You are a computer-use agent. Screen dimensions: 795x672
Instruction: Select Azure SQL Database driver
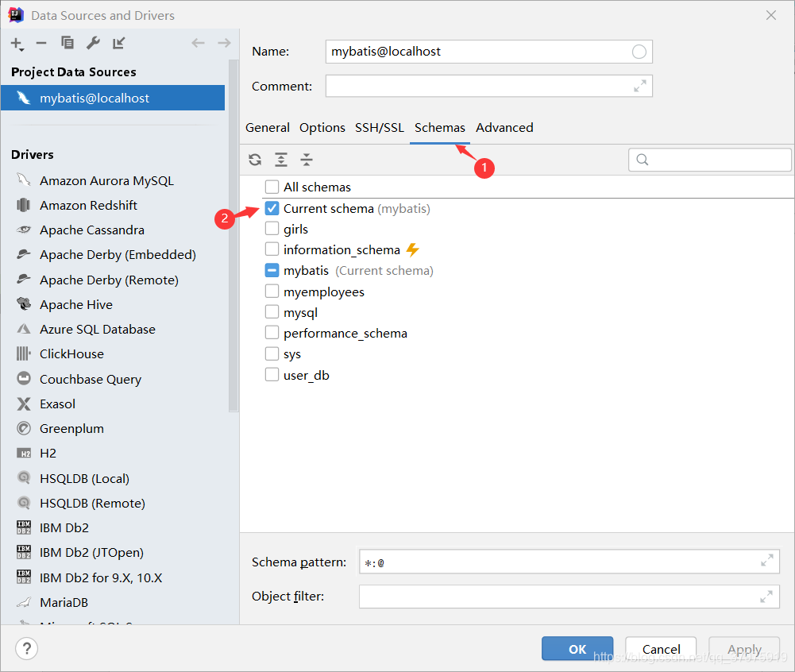[98, 329]
